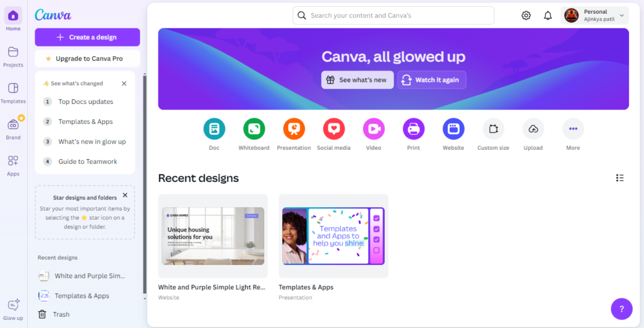Viewport: 644px width, 328px height.
Task: Click the Canva logo
Action: pyautogui.click(x=53, y=15)
